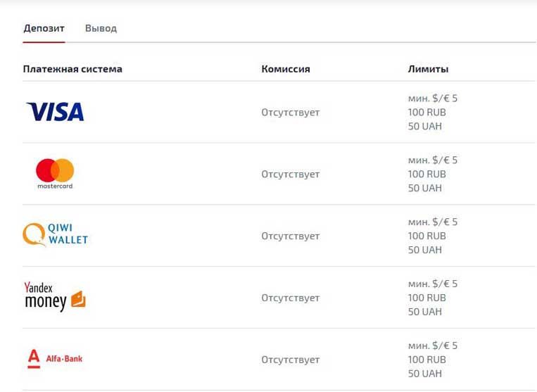This screenshot has height=392, width=537.
Task: Click the 50 UAH limit in the QIWI row
Action: pos(424,250)
